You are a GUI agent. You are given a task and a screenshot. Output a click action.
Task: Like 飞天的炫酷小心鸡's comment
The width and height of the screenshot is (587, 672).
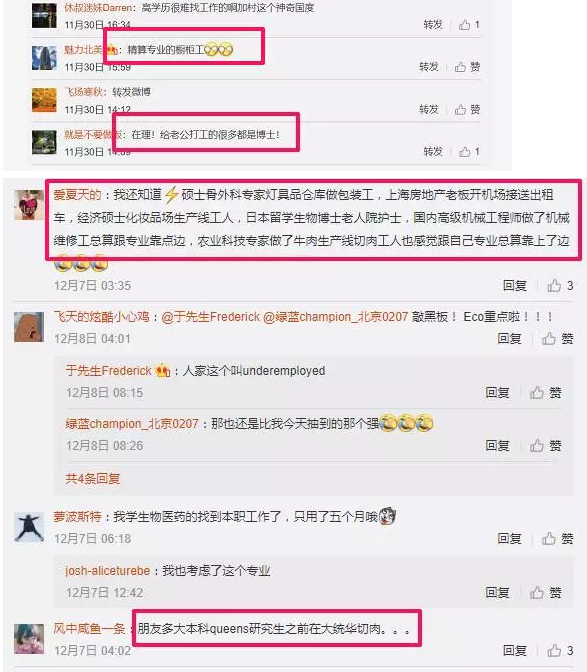pos(557,339)
